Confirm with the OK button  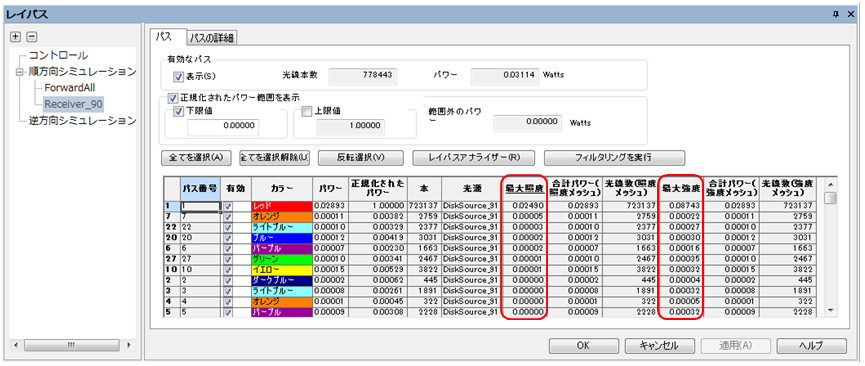[583, 346]
